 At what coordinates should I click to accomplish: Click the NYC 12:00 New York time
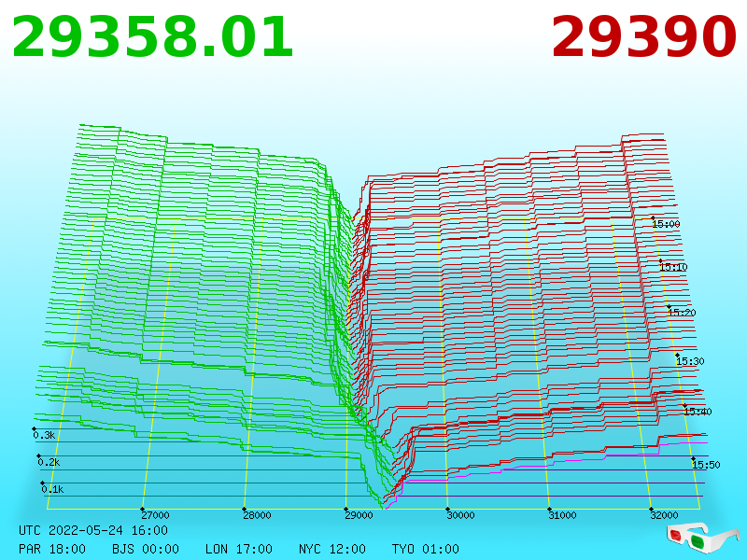332,549
